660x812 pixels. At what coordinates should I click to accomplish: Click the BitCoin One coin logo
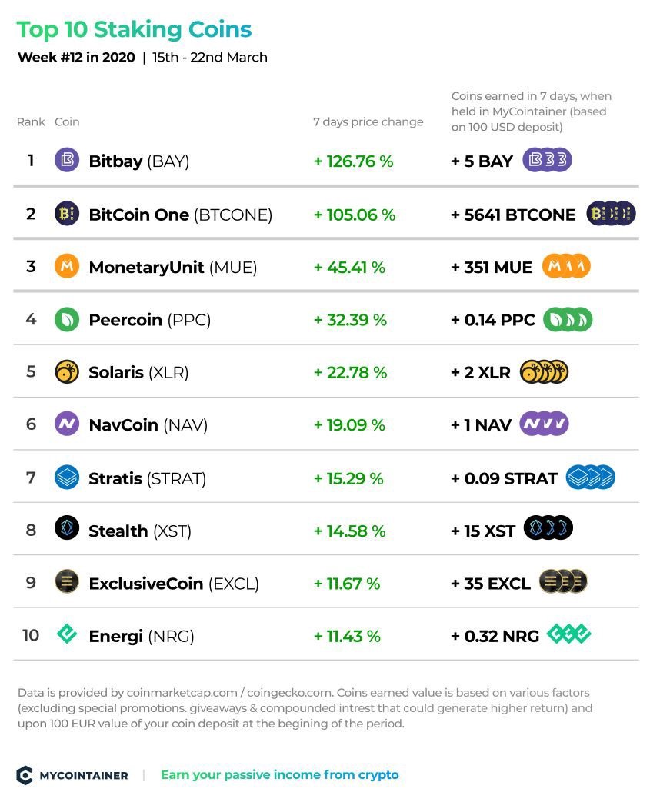pos(67,213)
